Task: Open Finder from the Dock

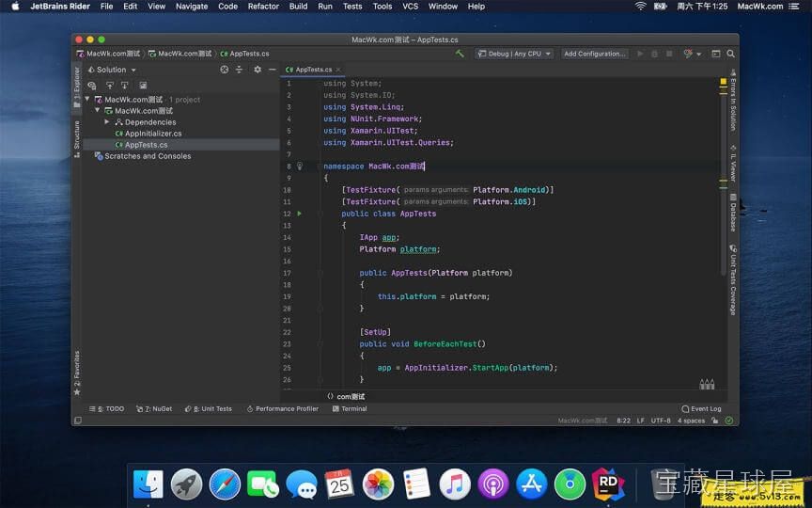Action: tap(148, 484)
